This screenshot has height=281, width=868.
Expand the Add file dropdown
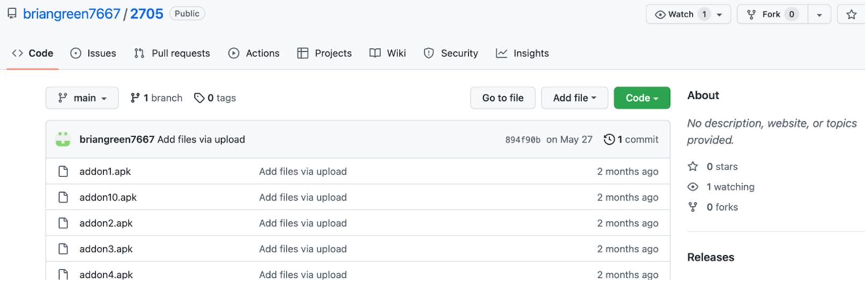574,98
